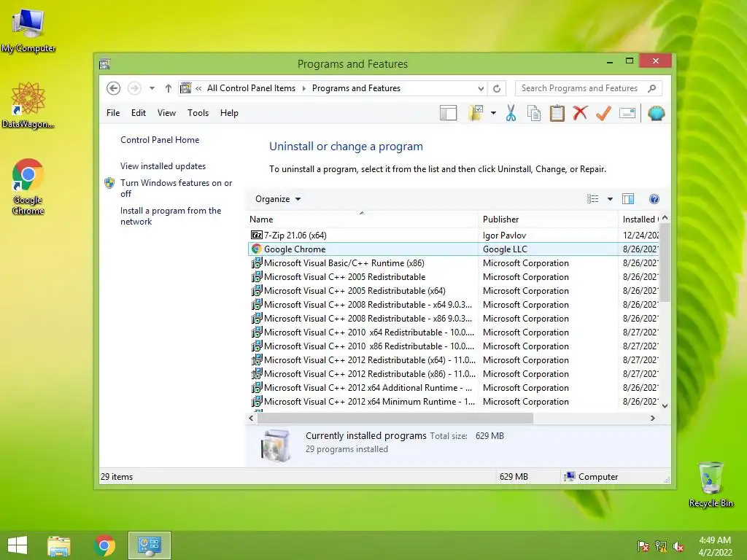Click the Rename toolbar icon
Viewport: 747px width, 560px height.
coord(627,113)
